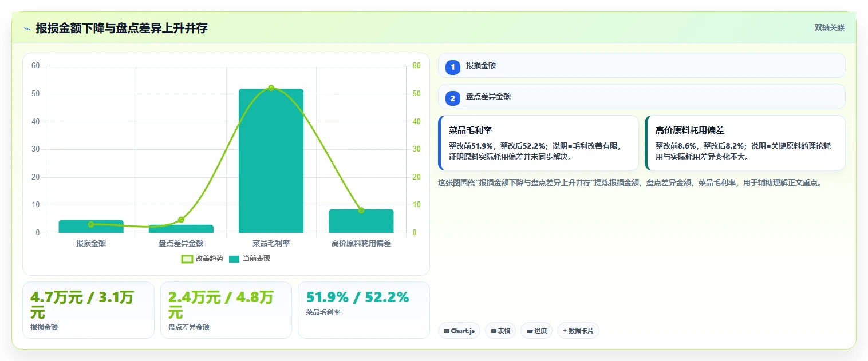Click the 表格 tag

(500, 331)
